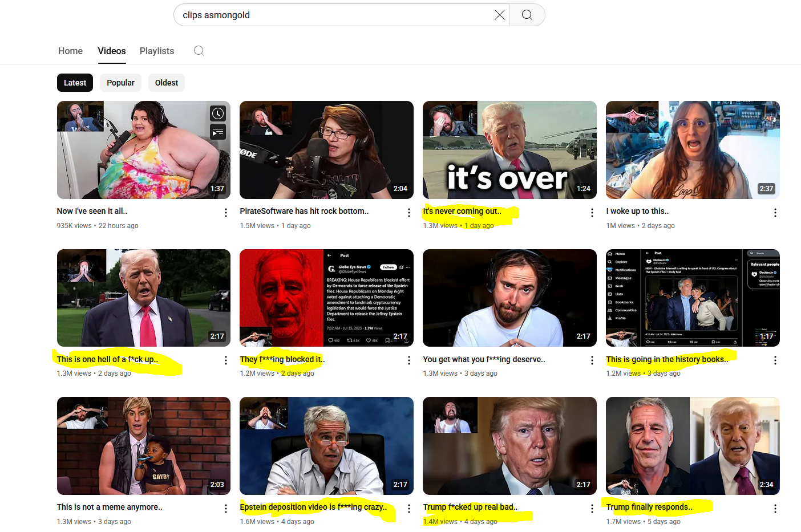Open 'This is not a meme anymore..' title
The image size is (801, 532).
(x=110, y=507)
